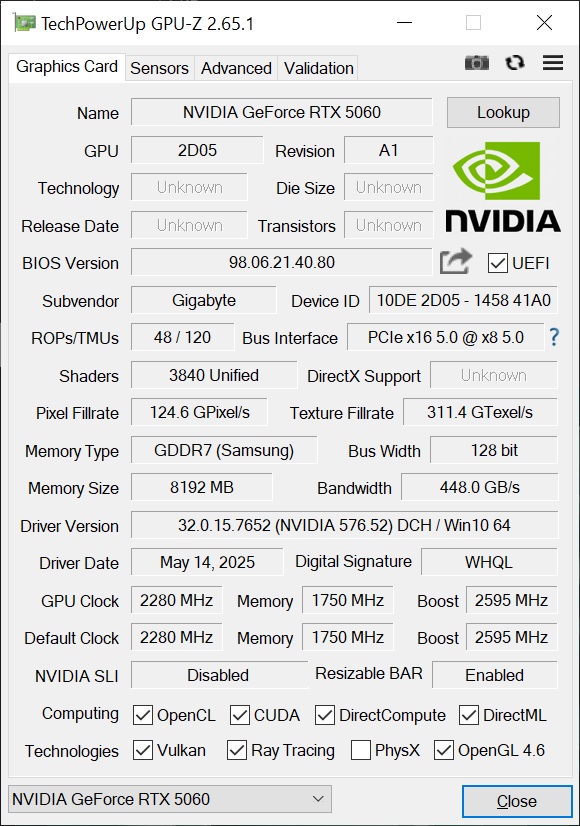Viewport: 580px width, 826px height.
Task: Toggle the PhysX checkbox
Action: point(360,750)
